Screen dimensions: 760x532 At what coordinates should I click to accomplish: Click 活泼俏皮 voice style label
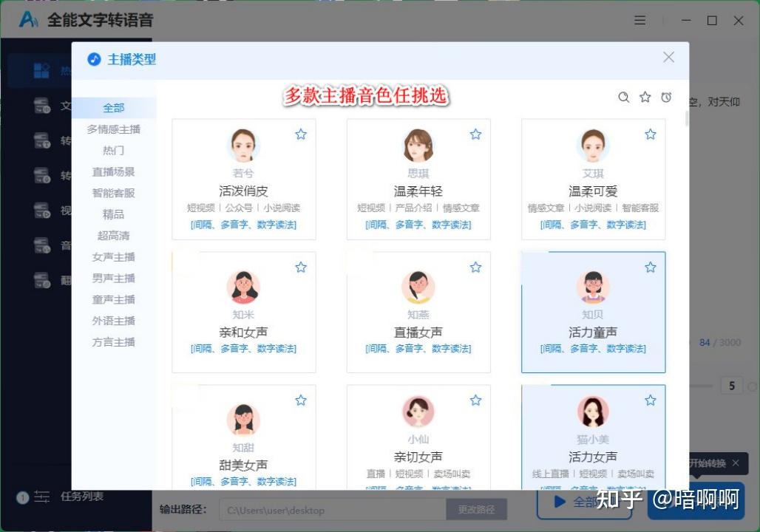click(243, 191)
